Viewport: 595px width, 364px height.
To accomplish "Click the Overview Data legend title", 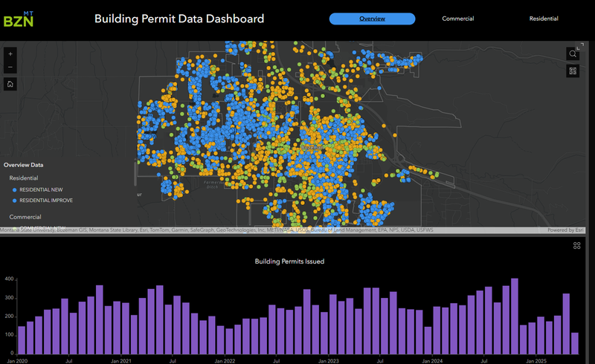I will click(x=23, y=165).
